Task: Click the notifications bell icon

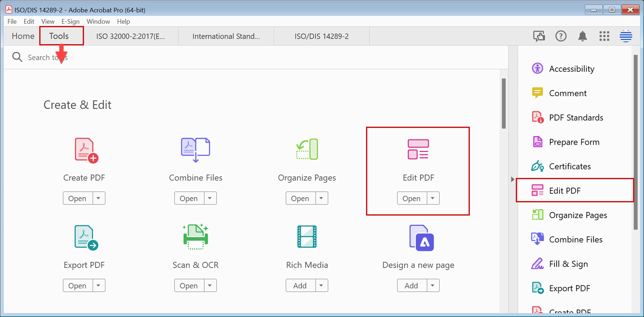Action: [582, 36]
